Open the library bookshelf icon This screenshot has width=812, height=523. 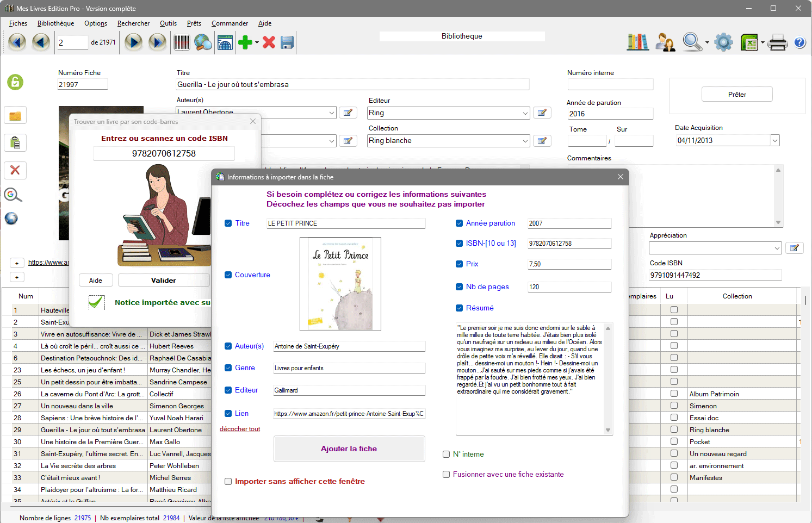[637, 42]
